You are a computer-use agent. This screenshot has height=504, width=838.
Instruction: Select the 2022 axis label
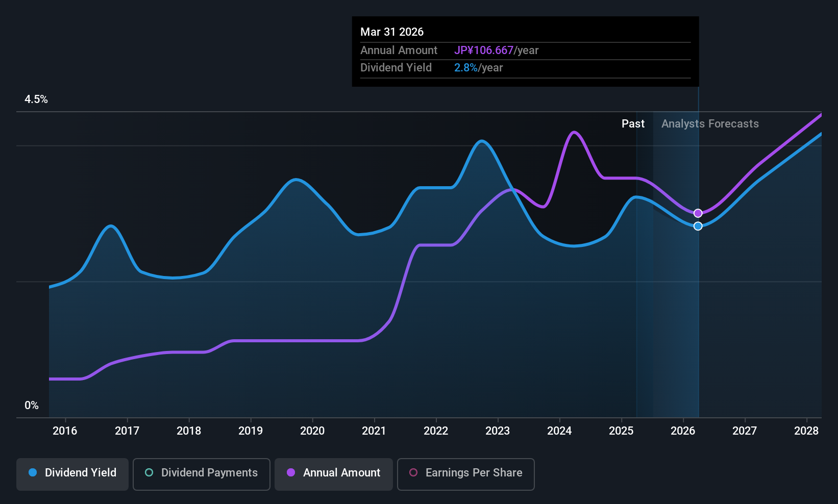(x=436, y=431)
